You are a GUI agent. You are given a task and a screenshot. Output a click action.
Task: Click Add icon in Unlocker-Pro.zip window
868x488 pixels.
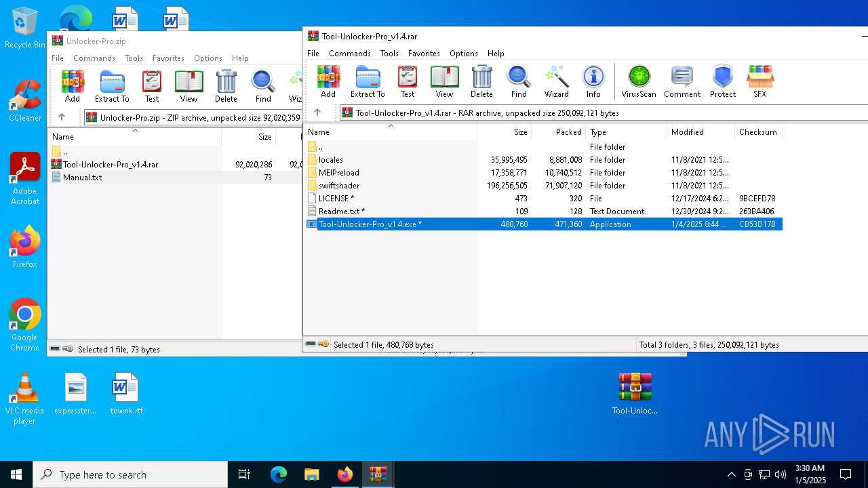(73, 87)
